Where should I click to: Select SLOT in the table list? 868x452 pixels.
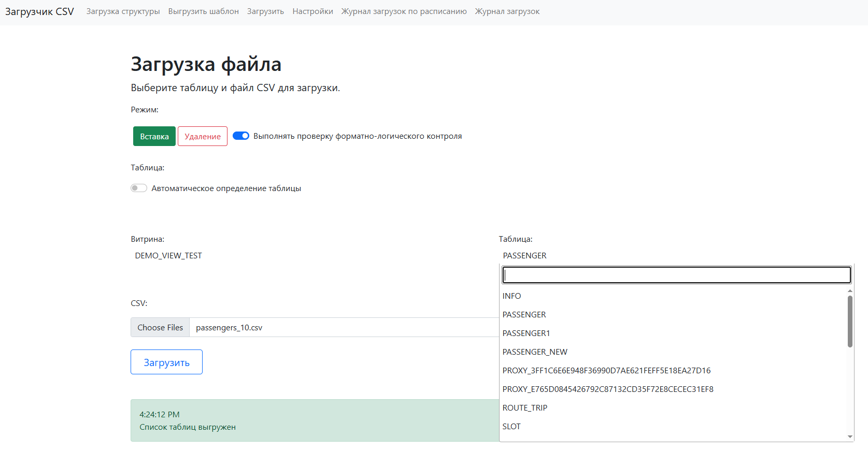coord(673,427)
